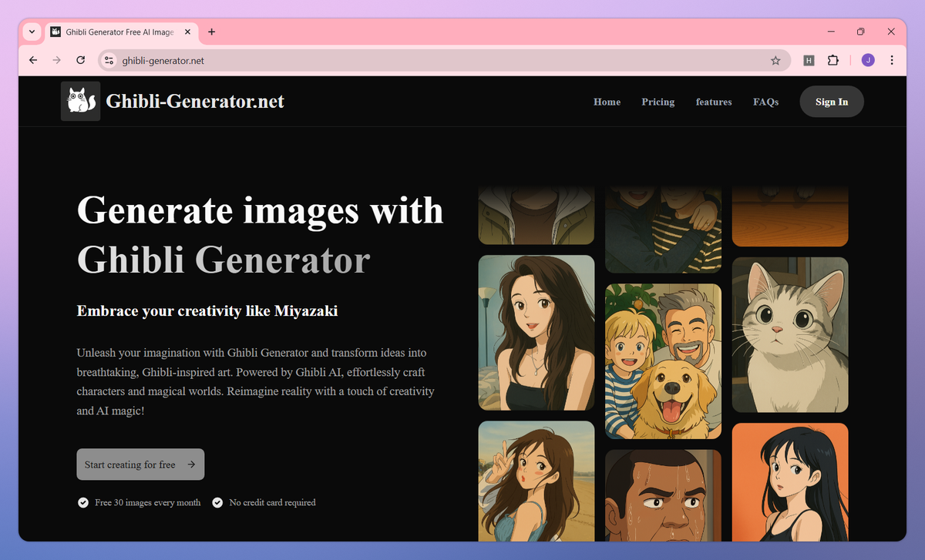
Task: Click checkmark icon beside No credit card
Action: [x=217, y=502]
